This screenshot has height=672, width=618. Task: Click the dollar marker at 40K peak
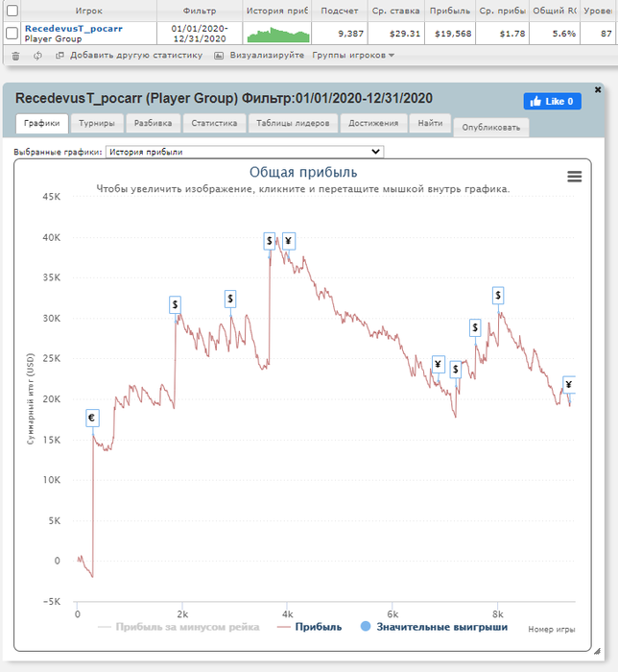[x=269, y=241]
